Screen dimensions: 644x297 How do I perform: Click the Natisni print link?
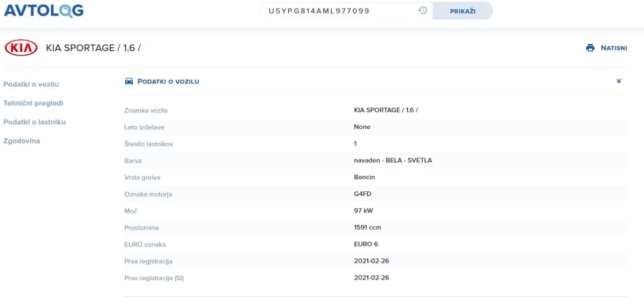coord(614,48)
